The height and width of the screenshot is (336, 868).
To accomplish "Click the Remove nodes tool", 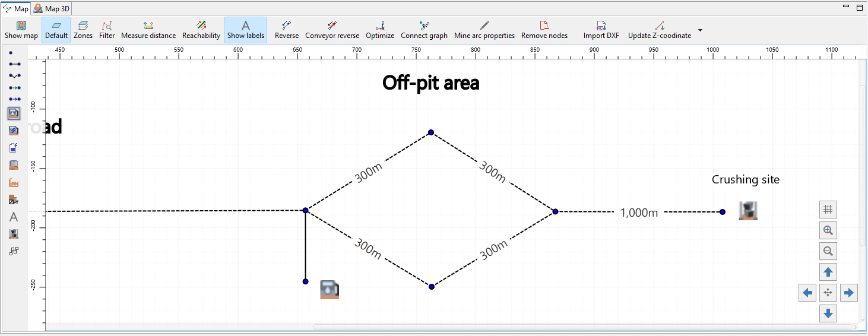I will pos(544,30).
